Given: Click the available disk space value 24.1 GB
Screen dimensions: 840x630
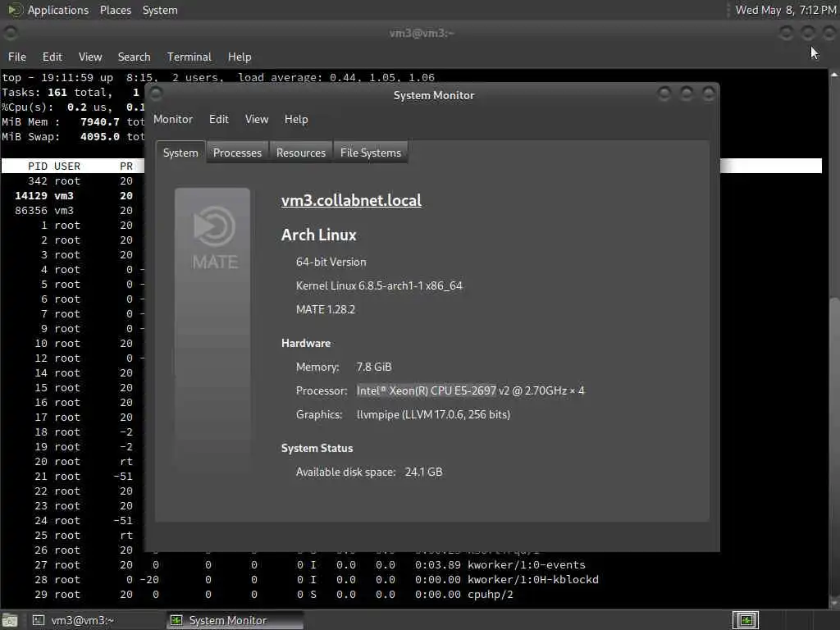Looking at the screenshot, I should (x=424, y=472).
